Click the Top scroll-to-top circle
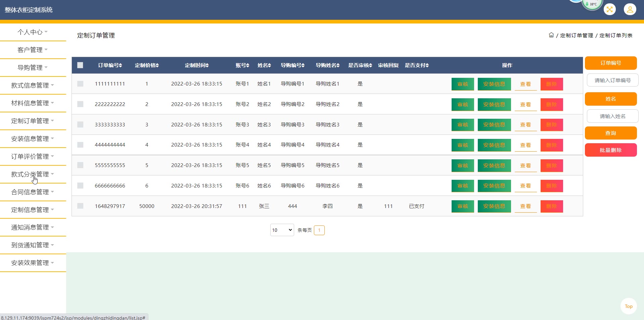Viewport: 644px width, 320px height. (629, 306)
